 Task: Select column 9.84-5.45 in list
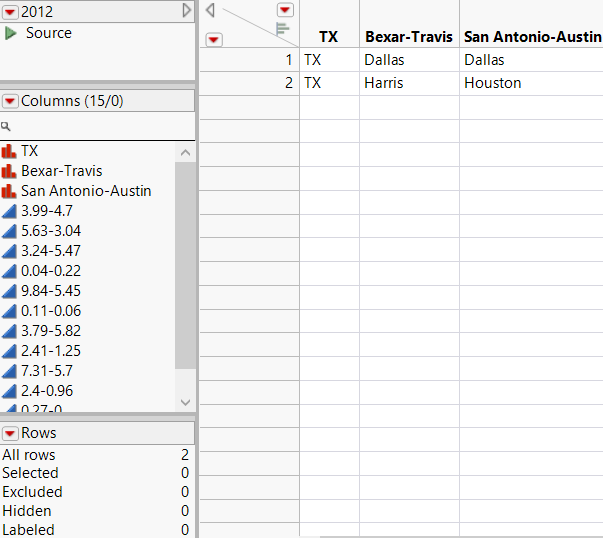coord(51,291)
